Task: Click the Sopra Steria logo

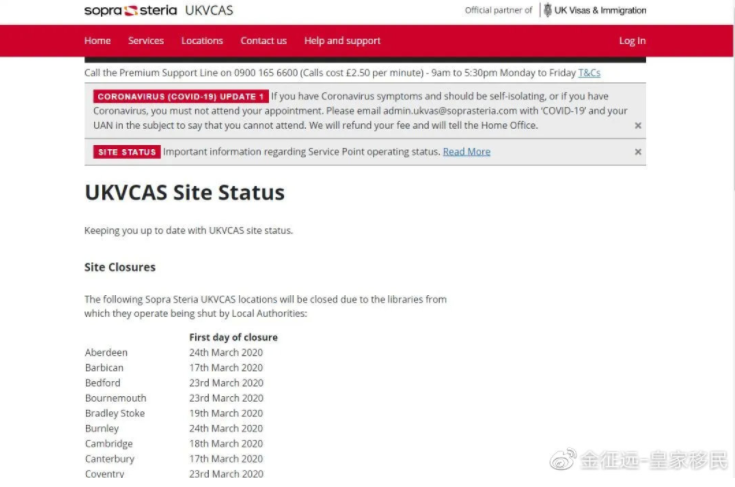Action: pos(130,10)
